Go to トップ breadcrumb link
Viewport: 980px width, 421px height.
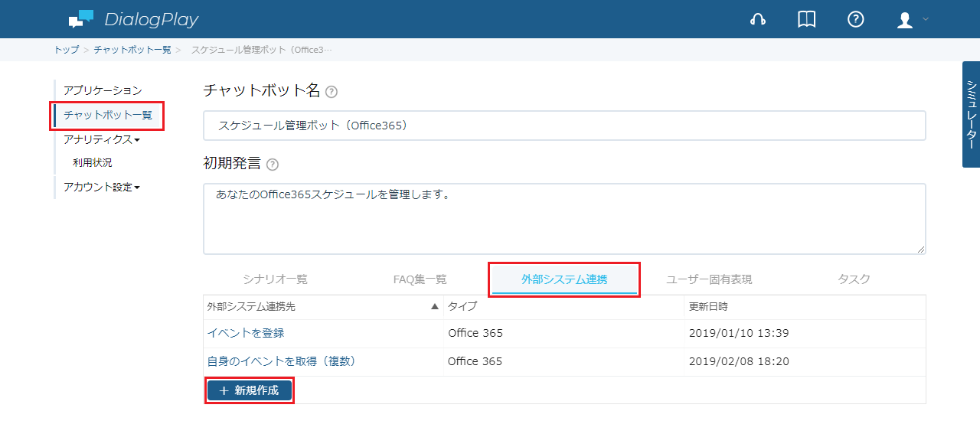point(67,50)
